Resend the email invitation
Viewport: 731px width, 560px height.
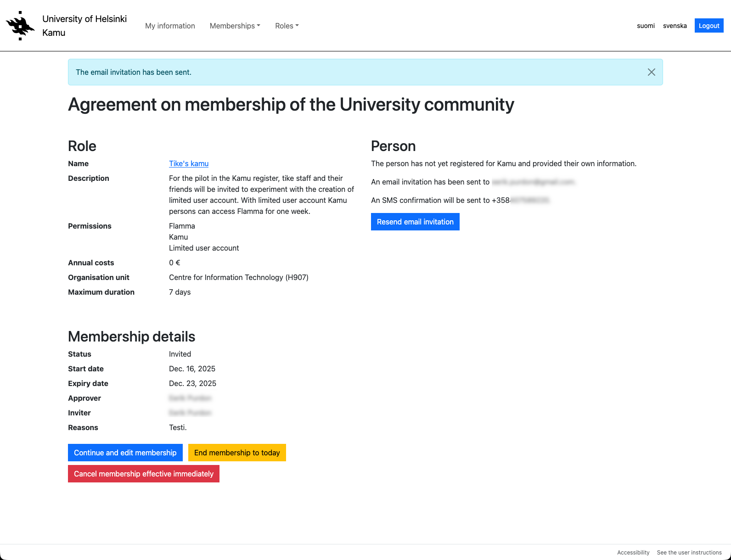pyautogui.click(x=415, y=222)
